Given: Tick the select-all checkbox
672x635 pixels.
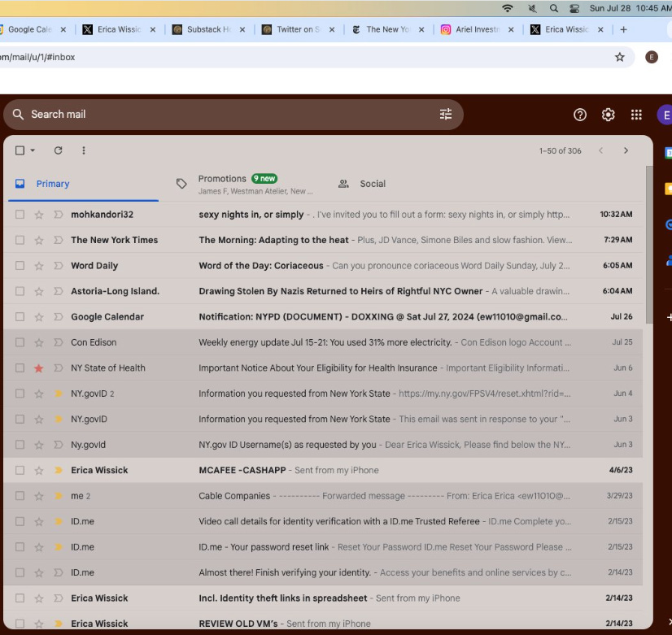Looking at the screenshot, I should point(20,150).
